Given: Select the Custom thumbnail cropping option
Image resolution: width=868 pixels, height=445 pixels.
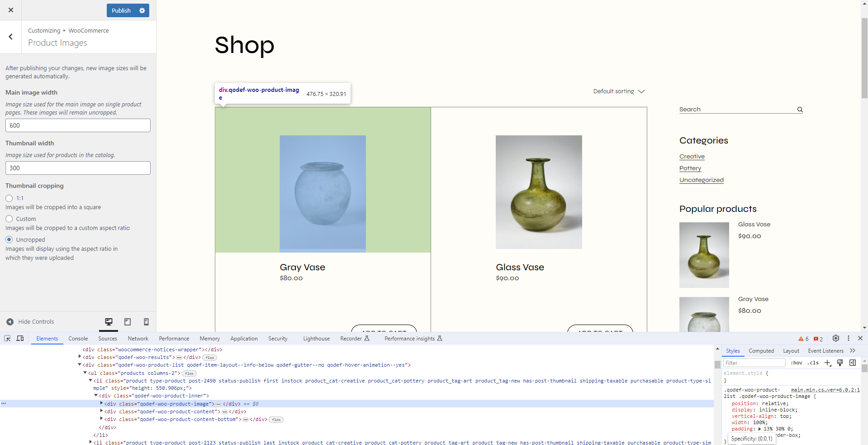Looking at the screenshot, I should [9, 219].
